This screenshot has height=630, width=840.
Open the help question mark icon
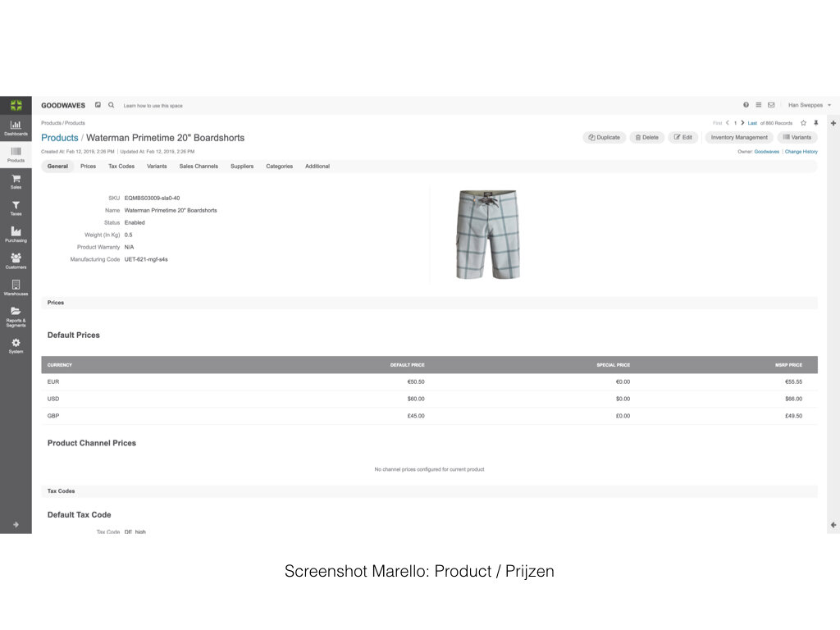[746, 105]
